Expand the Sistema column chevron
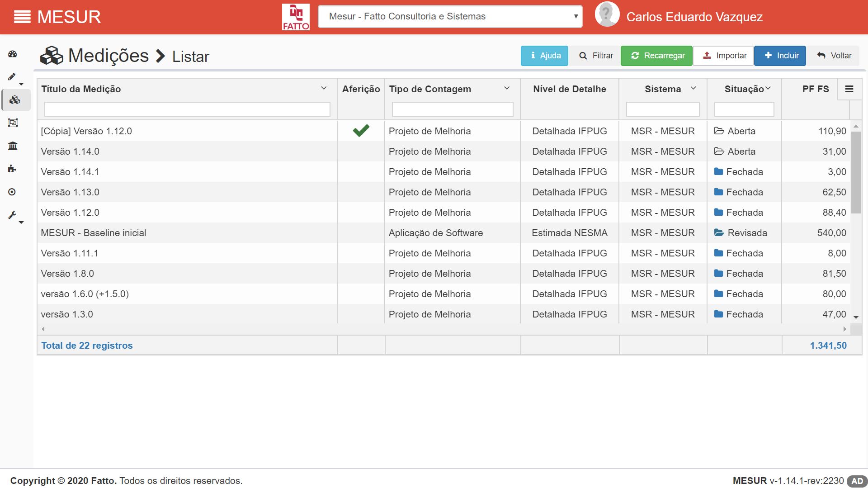 [x=693, y=88]
